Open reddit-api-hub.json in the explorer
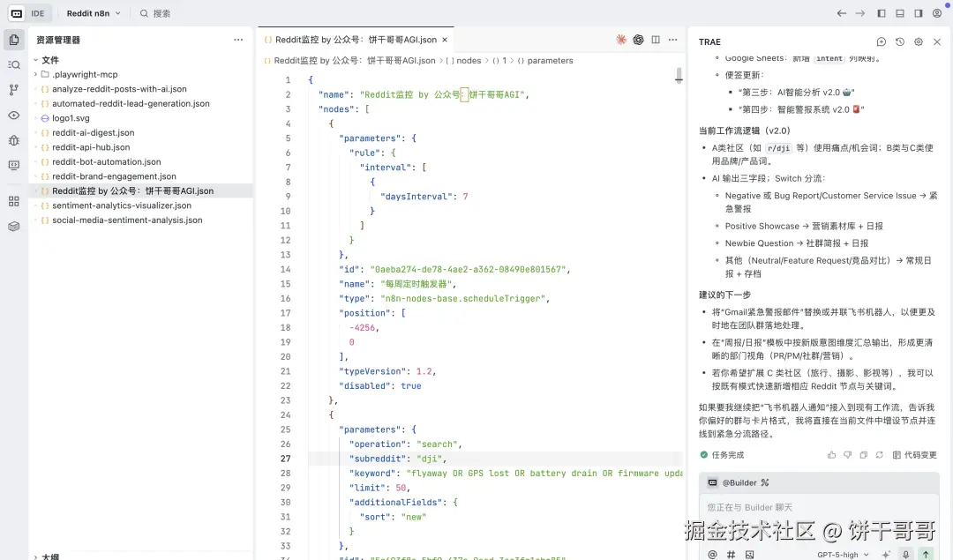The width and height of the screenshot is (953, 560). (x=91, y=147)
